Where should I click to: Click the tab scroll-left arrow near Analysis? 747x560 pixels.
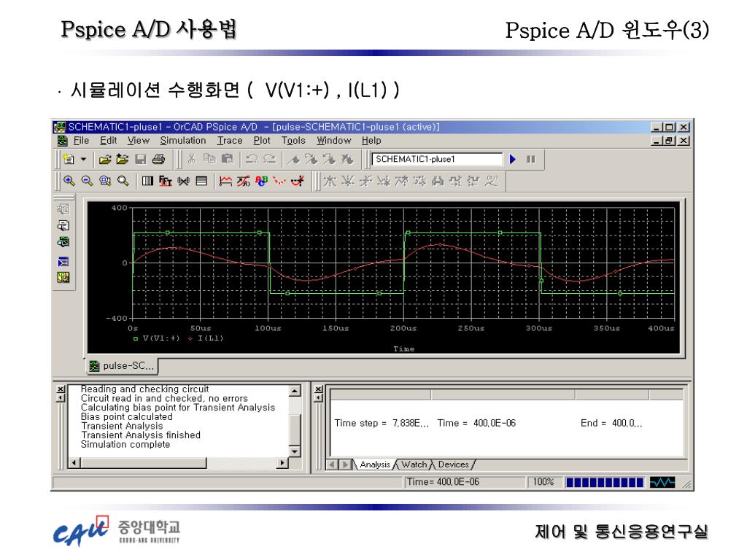333,464
